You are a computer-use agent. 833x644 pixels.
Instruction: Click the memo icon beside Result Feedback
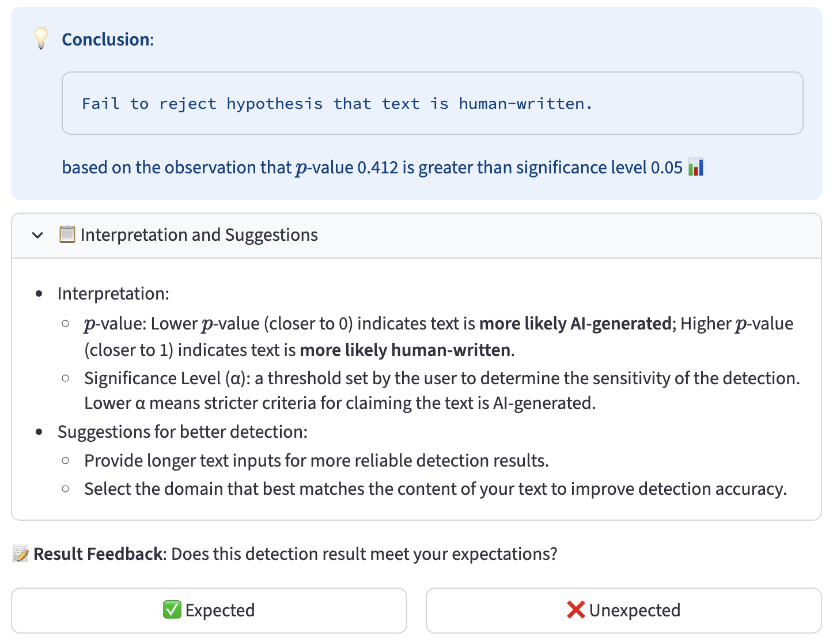pos(20,554)
